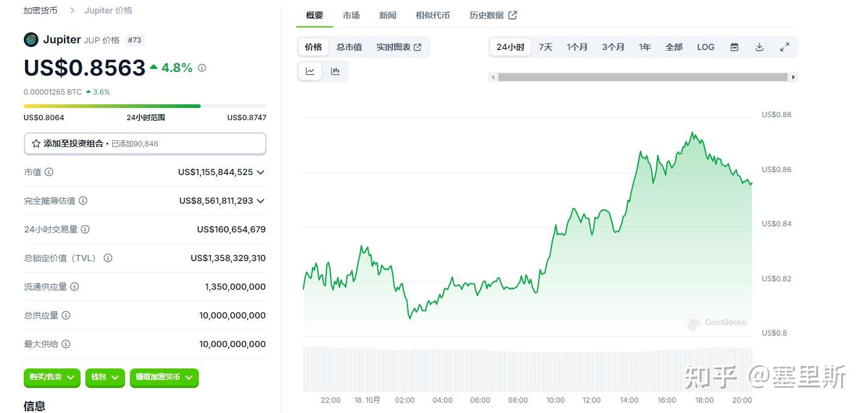Open the calendar date-range picker icon
Screen dimensions: 868x413
[734, 46]
